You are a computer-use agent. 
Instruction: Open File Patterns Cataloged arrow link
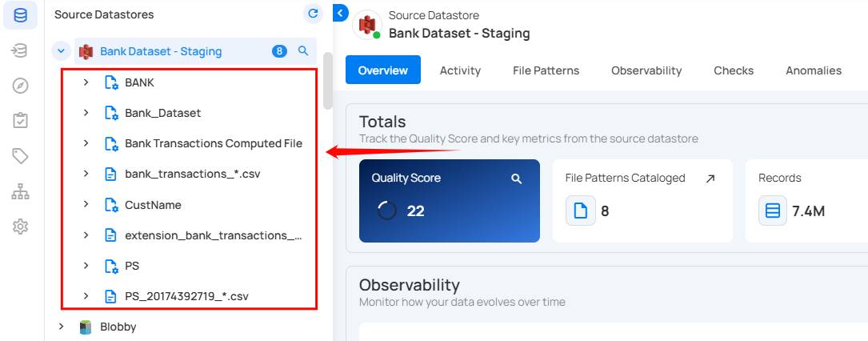coord(710,179)
